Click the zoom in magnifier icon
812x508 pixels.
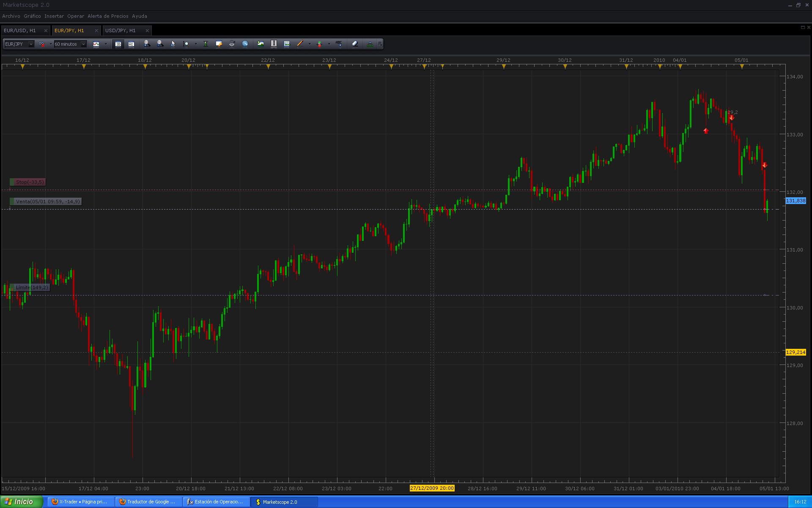tap(147, 44)
